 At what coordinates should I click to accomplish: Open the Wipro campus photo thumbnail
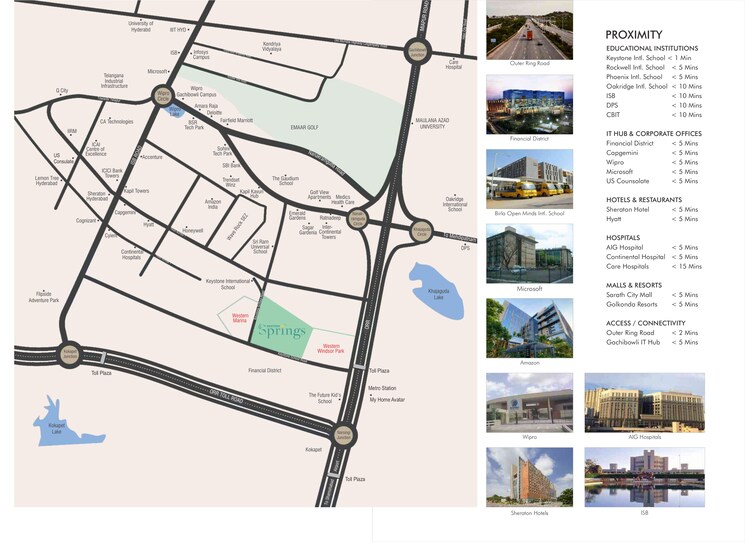529,403
